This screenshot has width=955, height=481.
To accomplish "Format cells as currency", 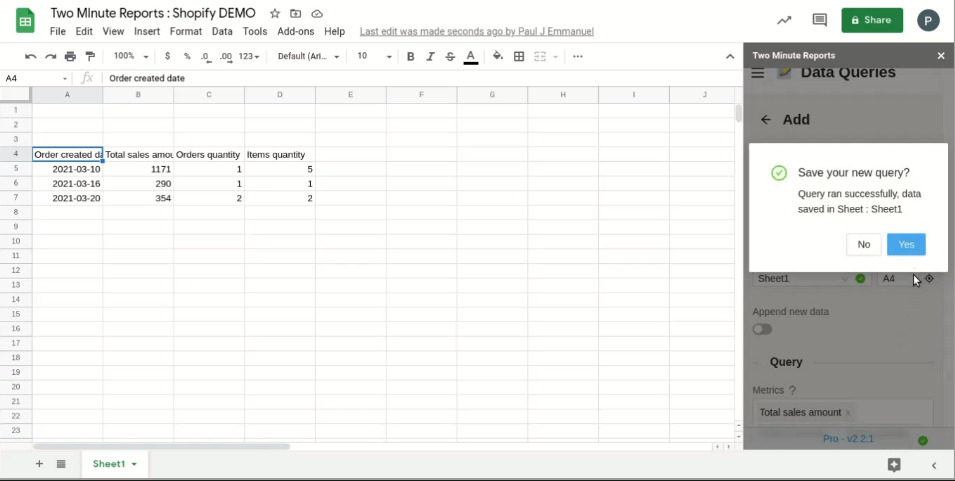I will 167,56.
